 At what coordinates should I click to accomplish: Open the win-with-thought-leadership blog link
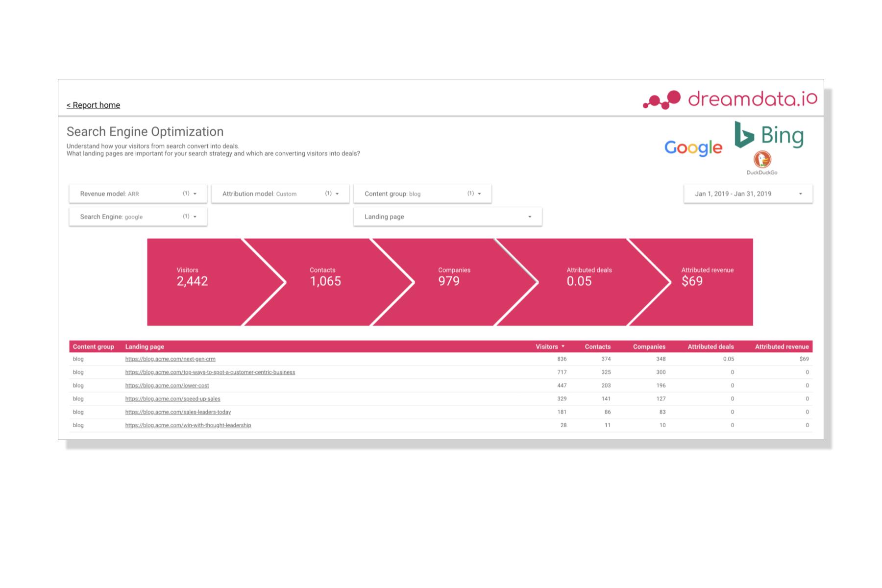point(188,425)
